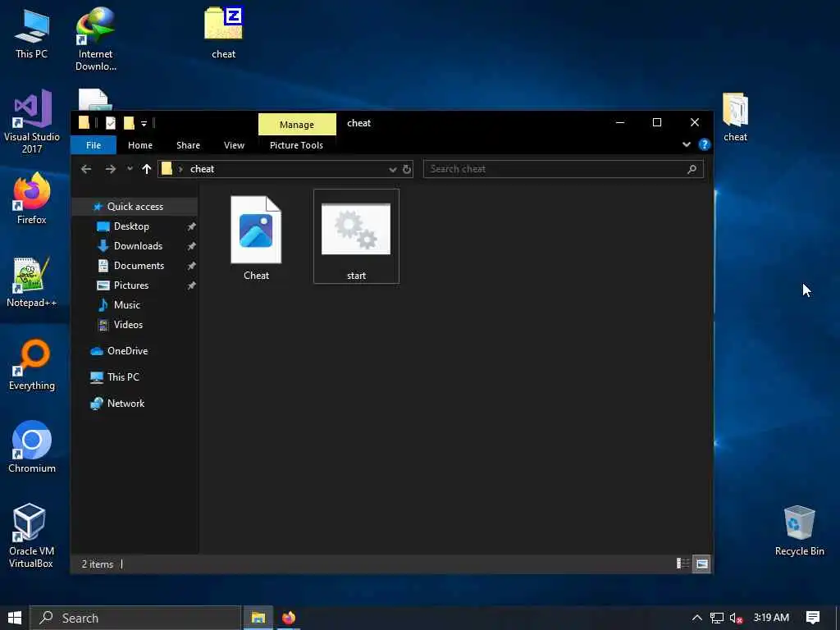Open the muted volume tray icon
This screenshot has height=630, width=840.
click(736, 619)
